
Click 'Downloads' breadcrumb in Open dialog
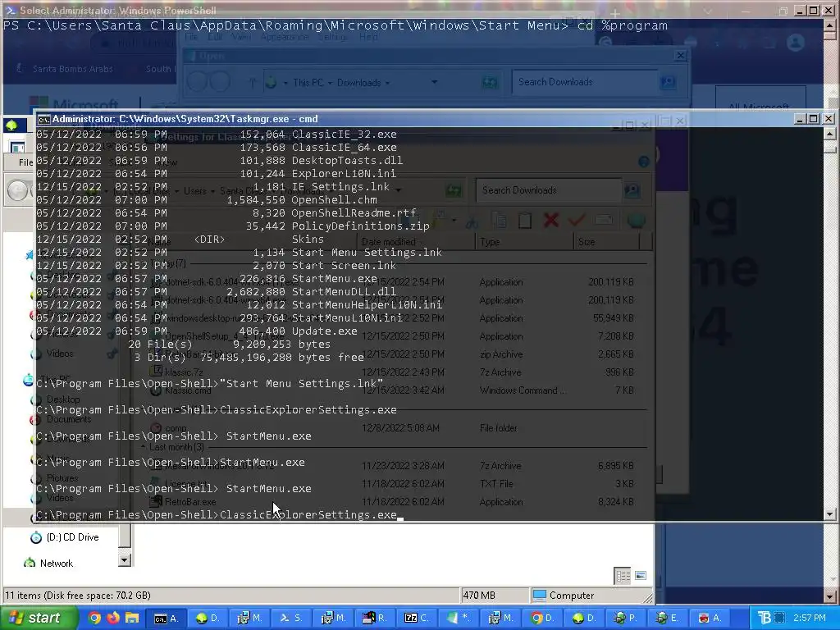click(359, 83)
